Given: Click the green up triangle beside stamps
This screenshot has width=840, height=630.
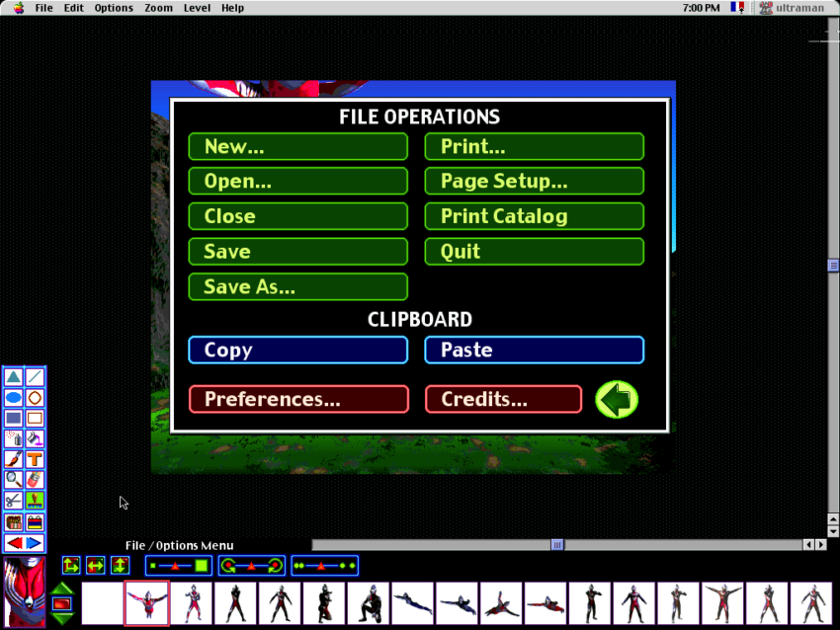Looking at the screenshot, I should [x=62, y=589].
